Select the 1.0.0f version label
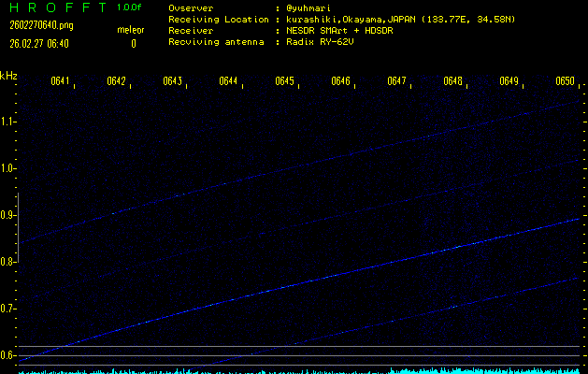 pyautogui.click(x=130, y=7)
